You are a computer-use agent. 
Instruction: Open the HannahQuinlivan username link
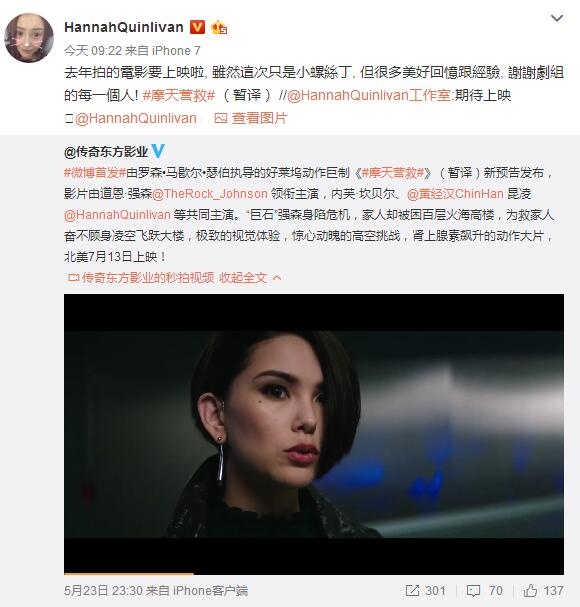[124, 27]
